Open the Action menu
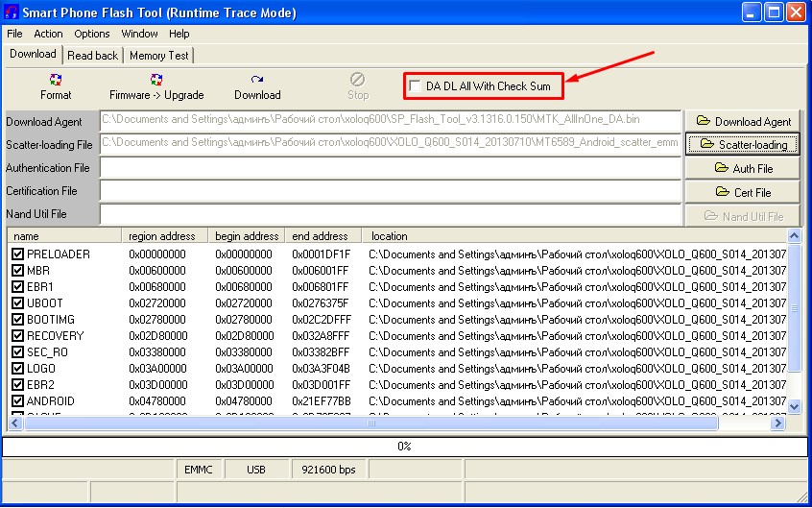The height and width of the screenshot is (508, 812). [48, 34]
